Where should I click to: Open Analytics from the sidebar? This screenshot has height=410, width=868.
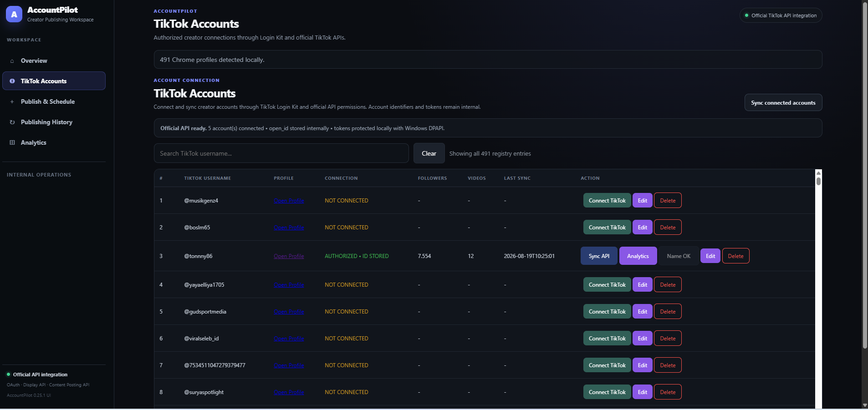pyautogui.click(x=54, y=142)
